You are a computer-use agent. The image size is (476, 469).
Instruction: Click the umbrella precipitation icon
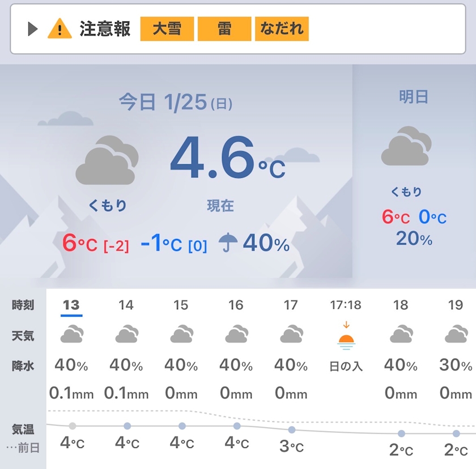pos(228,242)
